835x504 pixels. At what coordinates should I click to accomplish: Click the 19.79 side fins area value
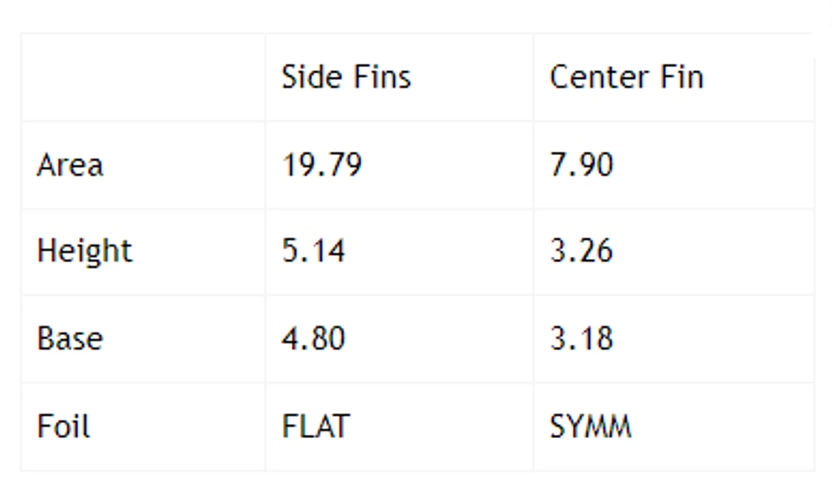click(x=322, y=165)
